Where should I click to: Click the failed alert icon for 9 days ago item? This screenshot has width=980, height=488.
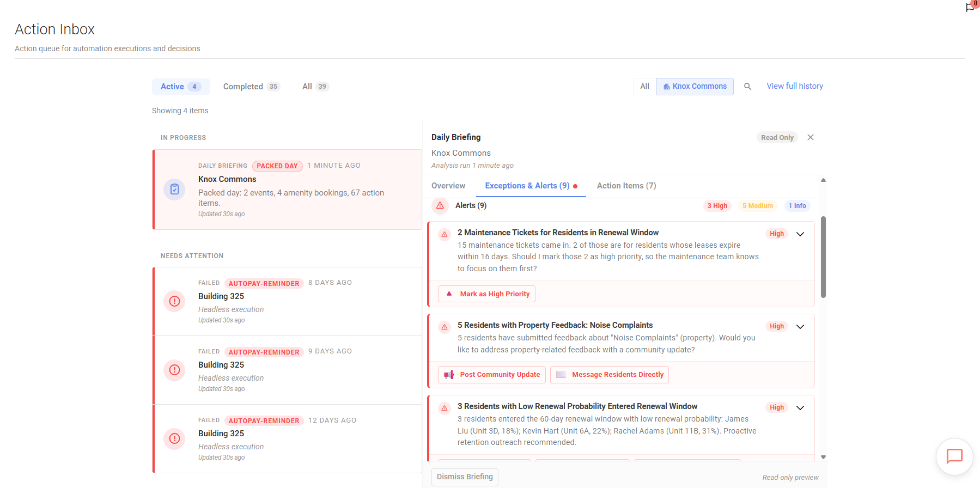pos(174,370)
